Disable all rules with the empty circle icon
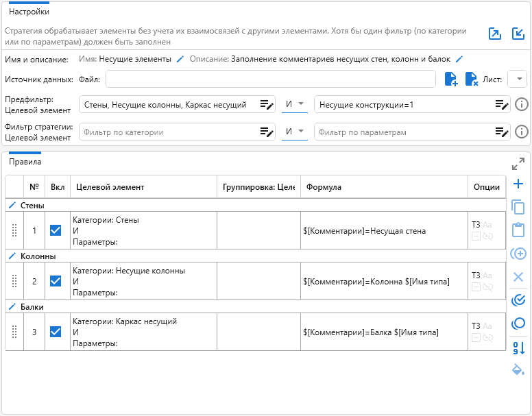The width and height of the screenshot is (532, 416). point(518,323)
